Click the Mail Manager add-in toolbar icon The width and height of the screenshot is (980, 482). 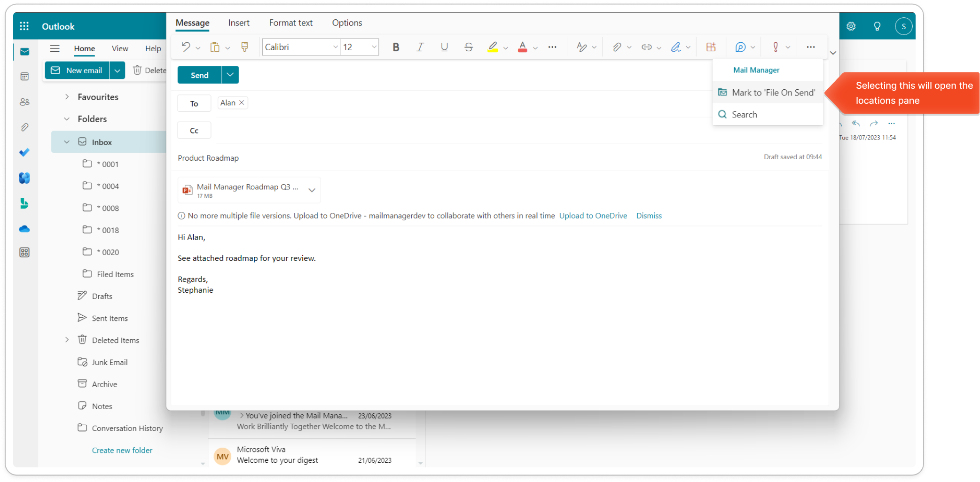740,47
